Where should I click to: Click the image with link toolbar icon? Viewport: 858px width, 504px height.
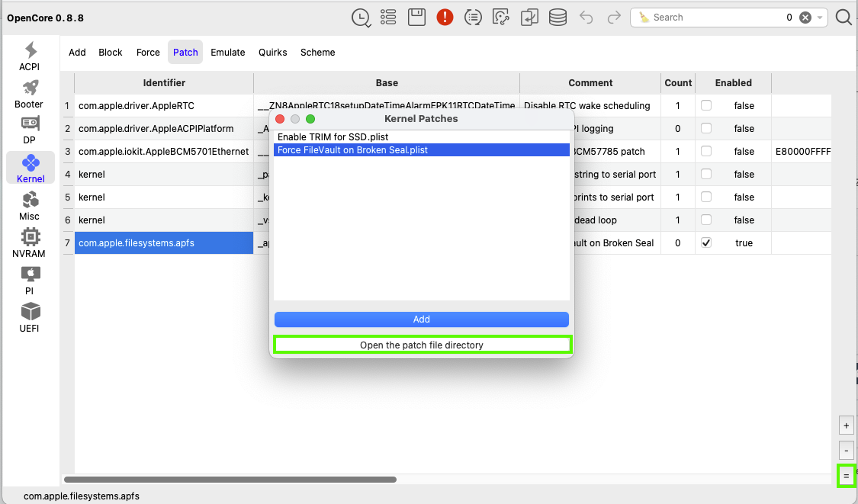[501, 18]
